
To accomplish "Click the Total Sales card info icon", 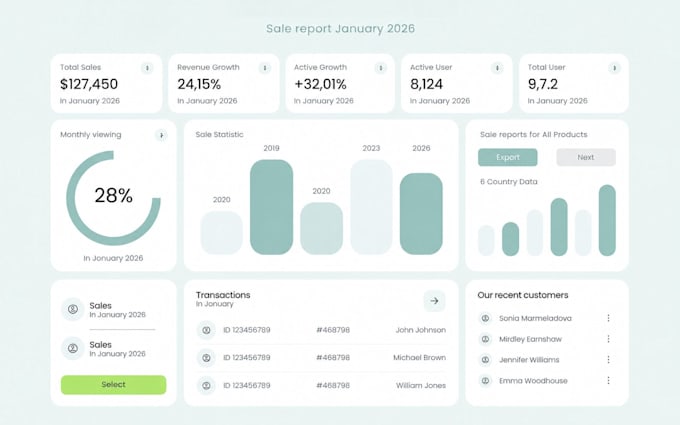I will (x=147, y=68).
